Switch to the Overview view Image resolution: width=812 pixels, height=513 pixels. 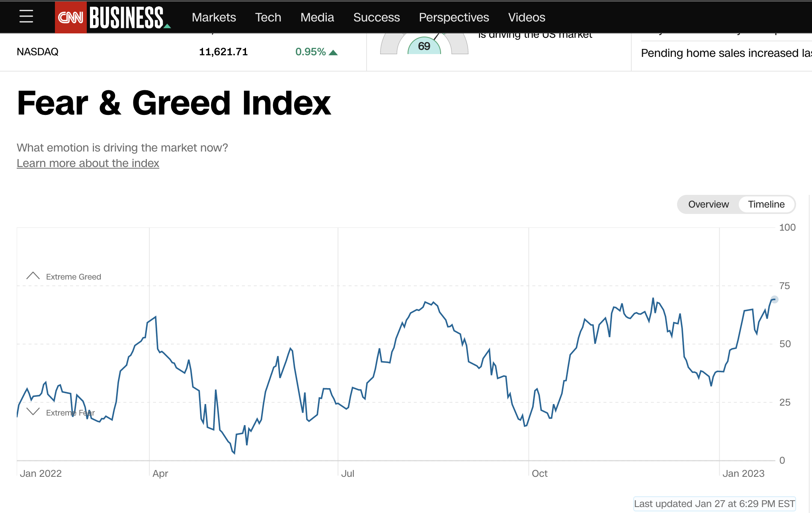709,204
